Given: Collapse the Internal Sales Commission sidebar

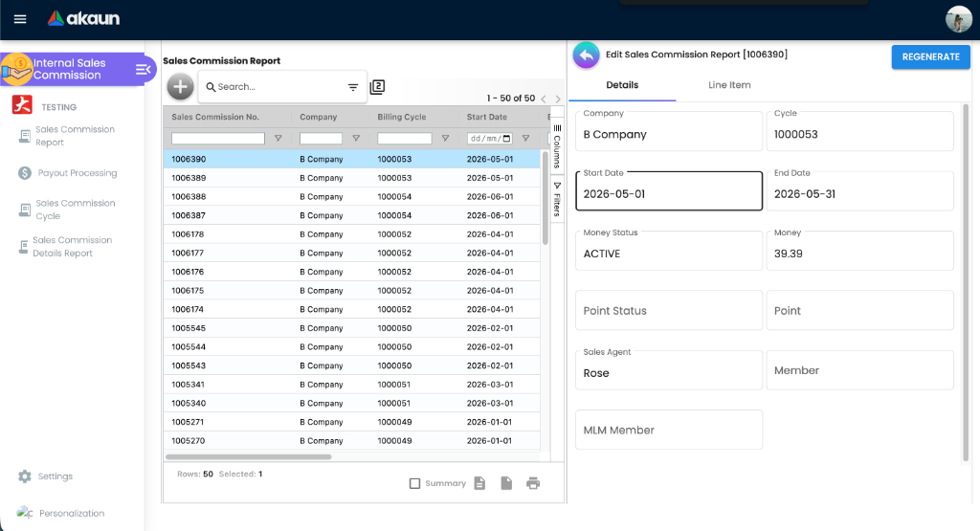Looking at the screenshot, I should click(144, 69).
